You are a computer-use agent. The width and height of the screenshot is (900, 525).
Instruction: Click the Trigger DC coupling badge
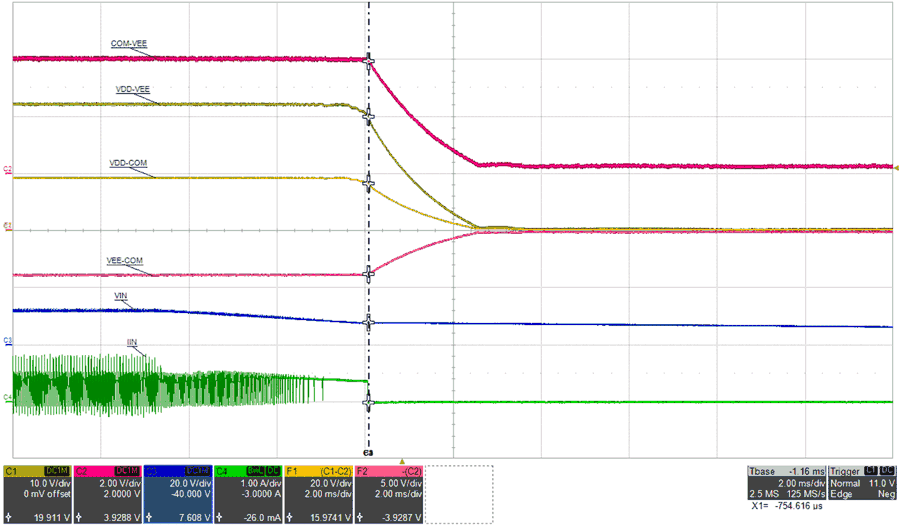coord(887,470)
